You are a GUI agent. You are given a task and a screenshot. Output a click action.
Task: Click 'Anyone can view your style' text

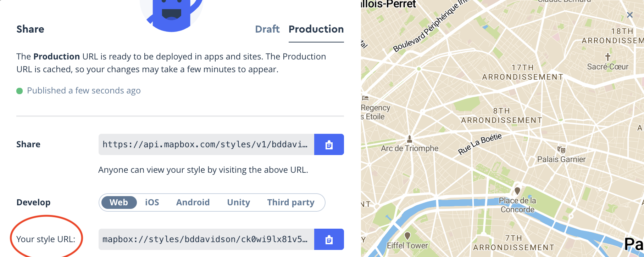tap(203, 170)
